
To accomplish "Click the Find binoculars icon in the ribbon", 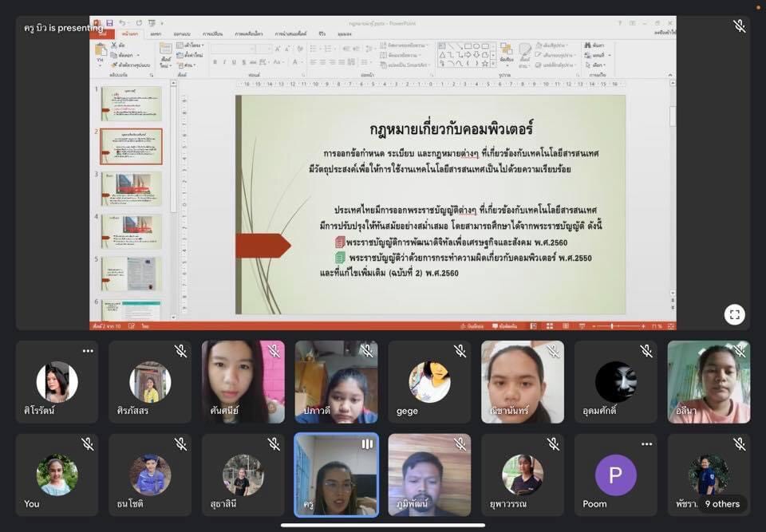I will point(587,46).
